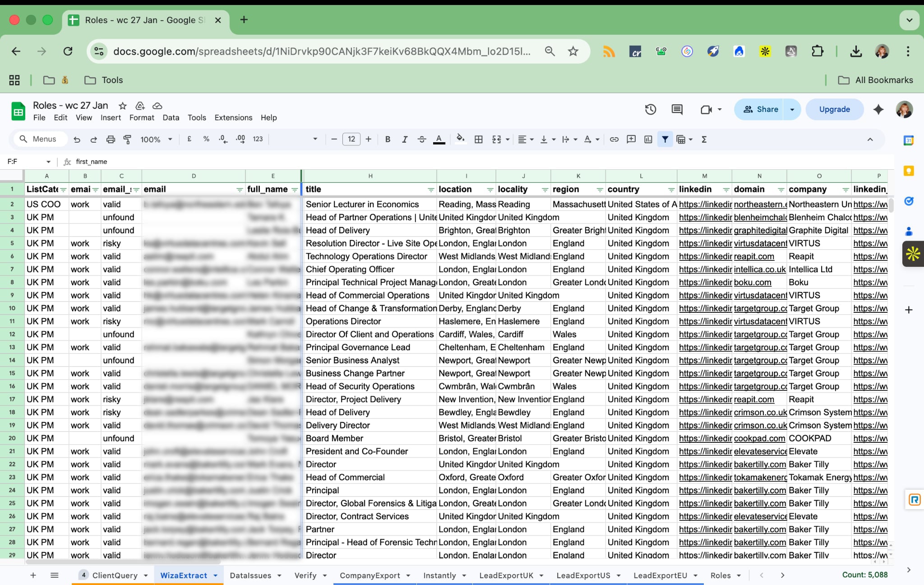Click the Redo icon in toolbar
The width and height of the screenshot is (924, 585).
pyautogui.click(x=93, y=139)
